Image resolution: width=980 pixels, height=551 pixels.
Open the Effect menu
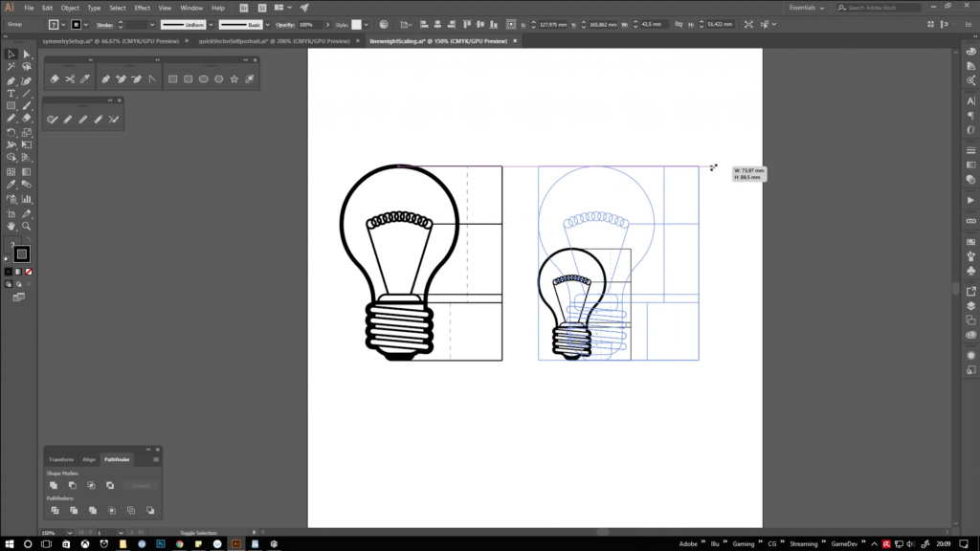pos(142,8)
